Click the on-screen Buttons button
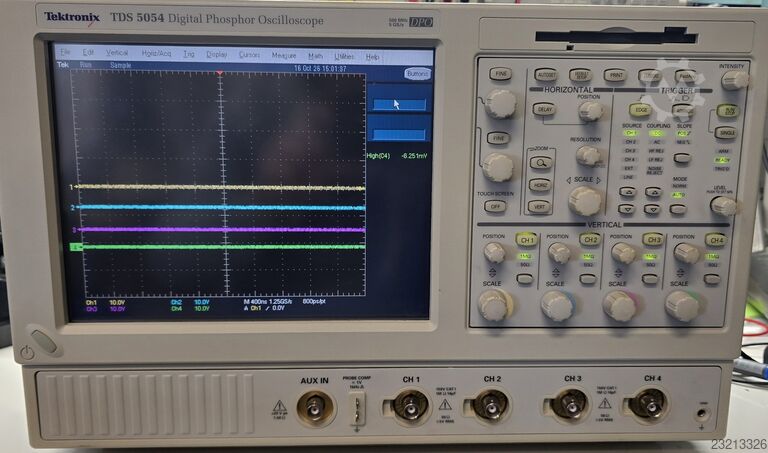The image size is (768, 453). [417, 73]
